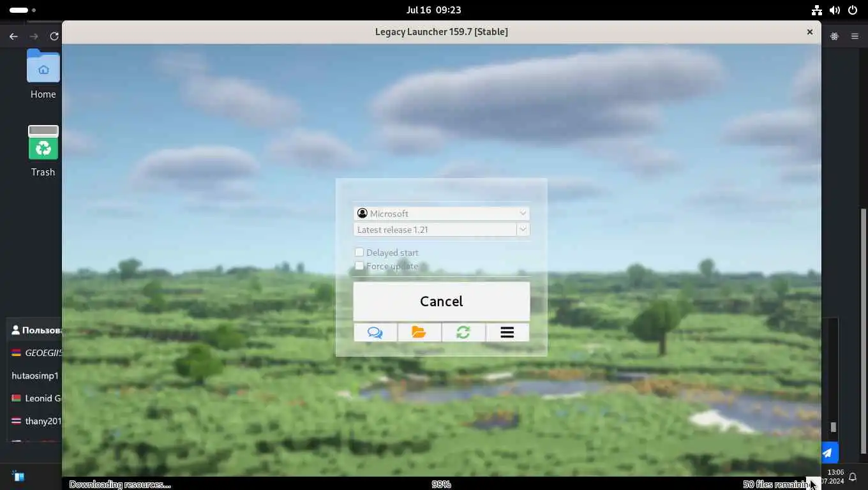Click the Activities pill in top bar

[x=23, y=10]
